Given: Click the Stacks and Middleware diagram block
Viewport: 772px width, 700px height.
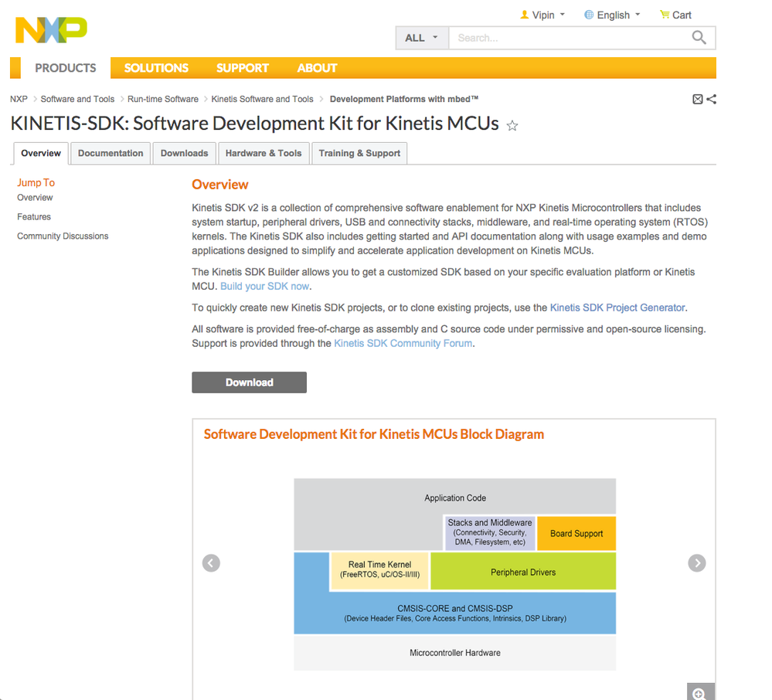Looking at the screenshot, I should tap(490, 532).
